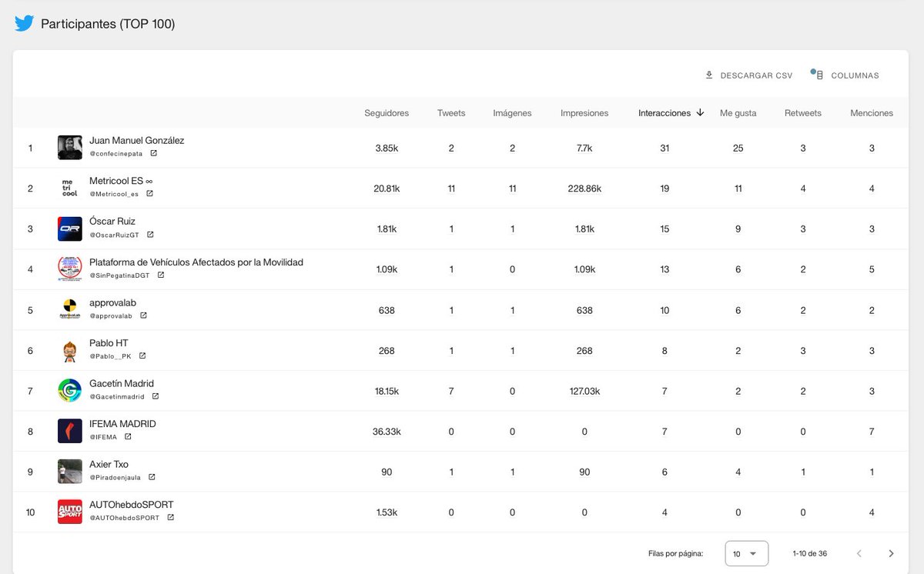Click the Twitter bird logo icon
Screen dimensions: 924x574
[x=24, y=23]
